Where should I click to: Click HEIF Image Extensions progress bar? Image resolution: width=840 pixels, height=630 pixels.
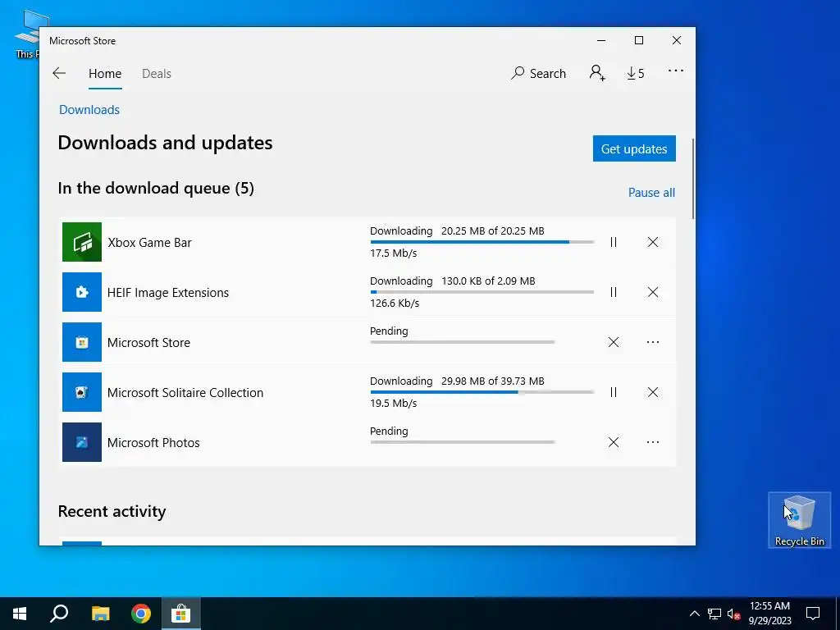pos(482,292)
